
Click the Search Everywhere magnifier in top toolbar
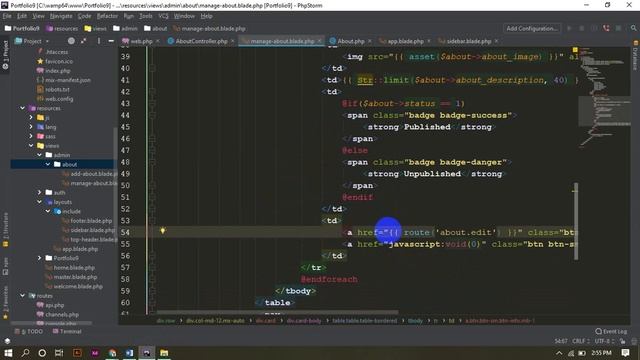[x=633, y=28]
